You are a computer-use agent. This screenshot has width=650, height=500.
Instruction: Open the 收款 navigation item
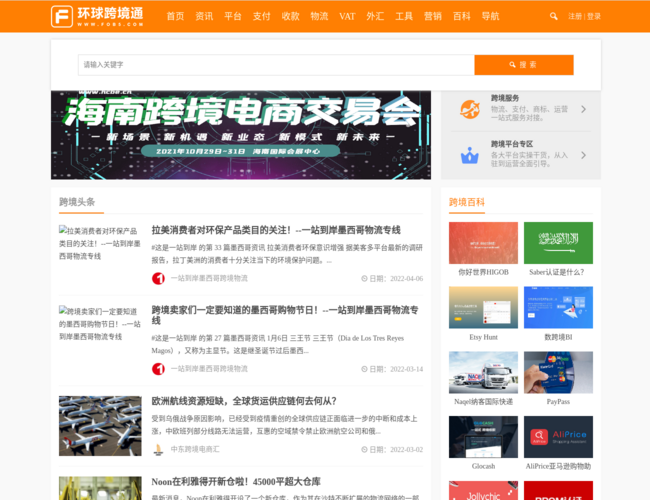(x=290, y=16)
